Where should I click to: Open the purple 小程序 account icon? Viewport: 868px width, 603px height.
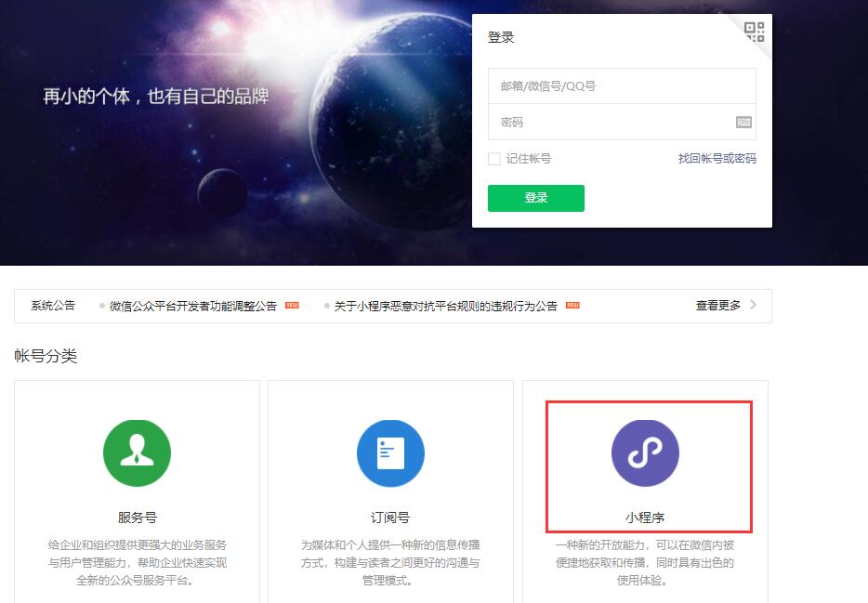coord(645,453)
